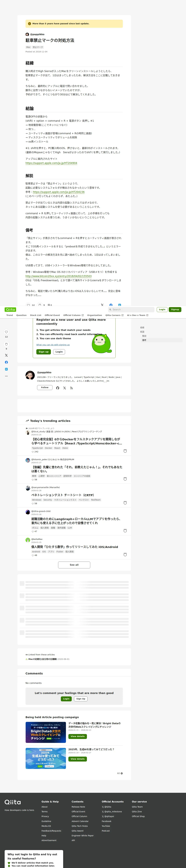The image size is (186, 868).
Task: Click the heart icon at the article bottom
Action: 28,305
